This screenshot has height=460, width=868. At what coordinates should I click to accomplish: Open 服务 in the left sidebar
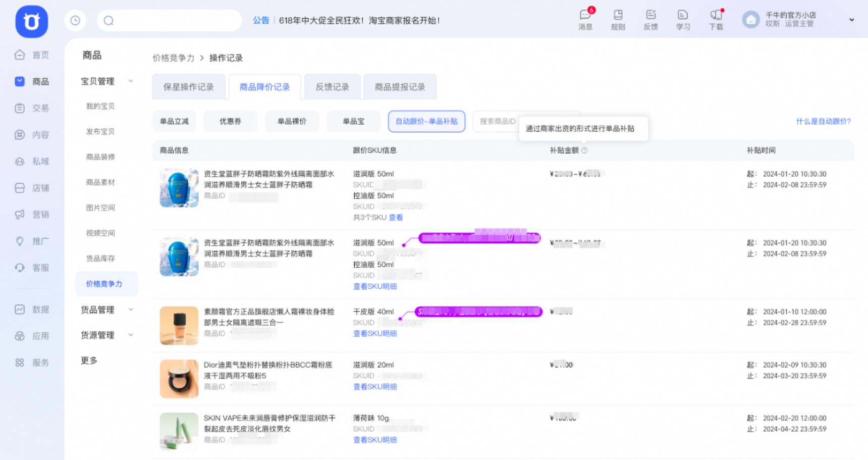(x=32, y=363)
